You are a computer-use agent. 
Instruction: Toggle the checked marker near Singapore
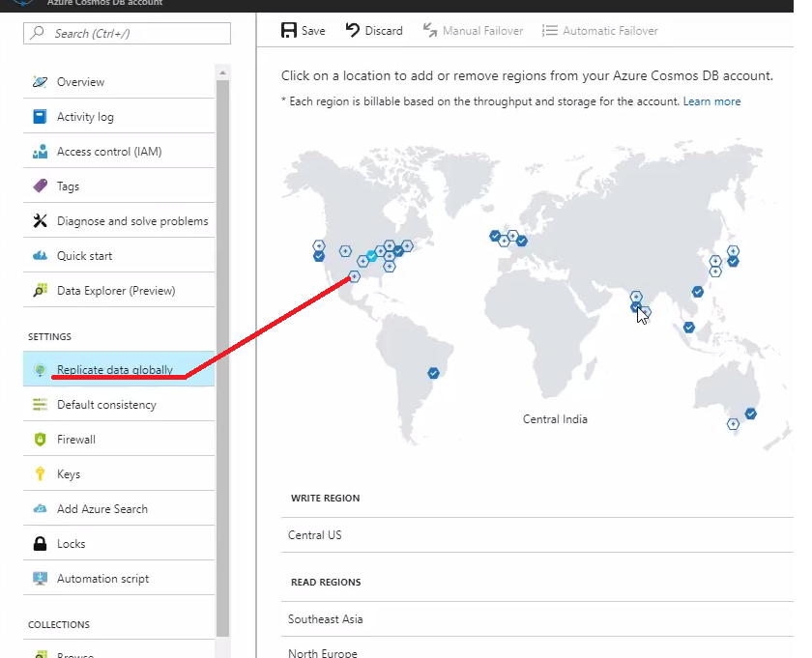tap(688, 328)
